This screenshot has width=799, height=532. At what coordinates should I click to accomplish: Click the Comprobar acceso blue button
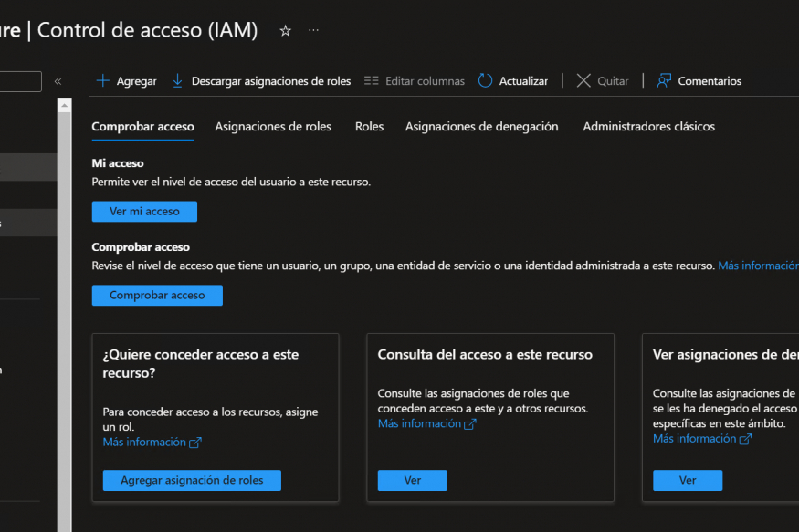click(157, 296)
